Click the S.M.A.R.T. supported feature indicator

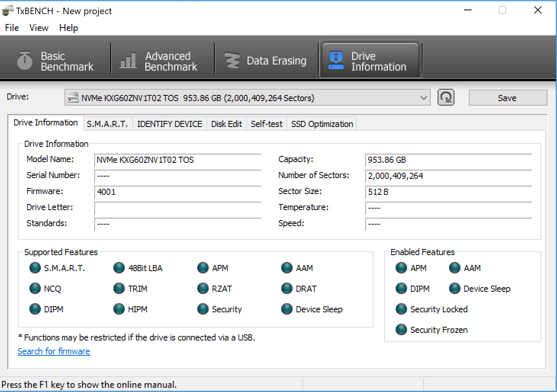pyautogui.click(x=35, y=268)
